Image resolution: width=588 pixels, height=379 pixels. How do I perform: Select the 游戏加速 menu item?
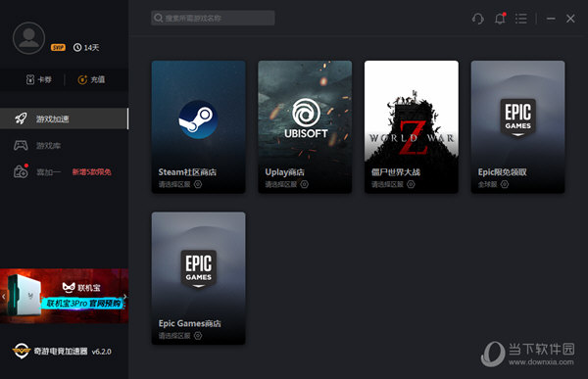tap(64, 118)
